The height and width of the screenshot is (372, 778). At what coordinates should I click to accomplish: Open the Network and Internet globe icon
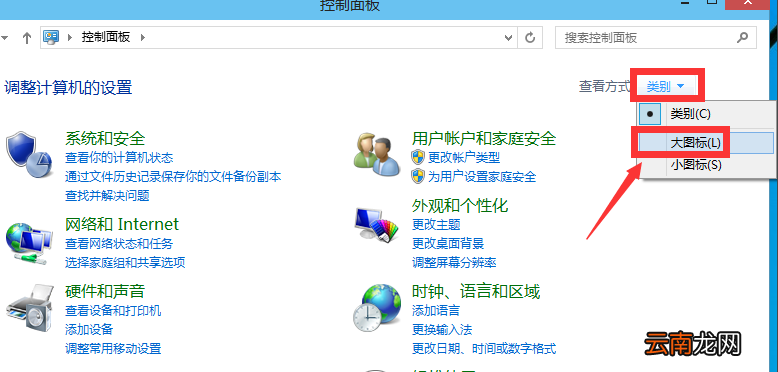29,244
